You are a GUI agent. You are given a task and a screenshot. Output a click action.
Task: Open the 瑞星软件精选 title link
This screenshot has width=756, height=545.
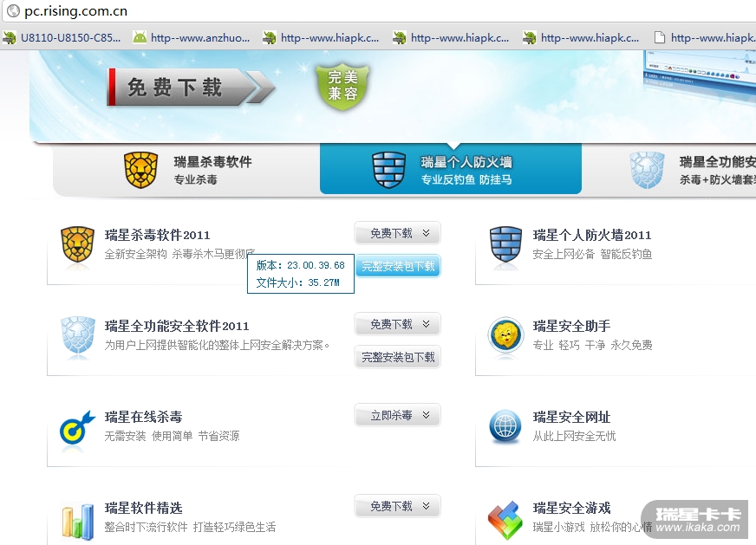(x=144, y=509)
